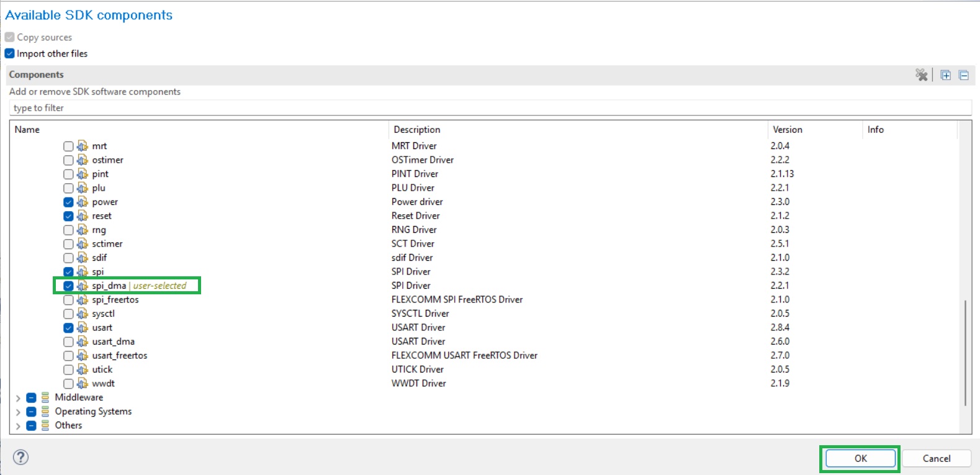The width and height of the screenshot is (980, 475).
Task: Sort by the Version column header
Action: pyautogui.click(x=815, y=129)
